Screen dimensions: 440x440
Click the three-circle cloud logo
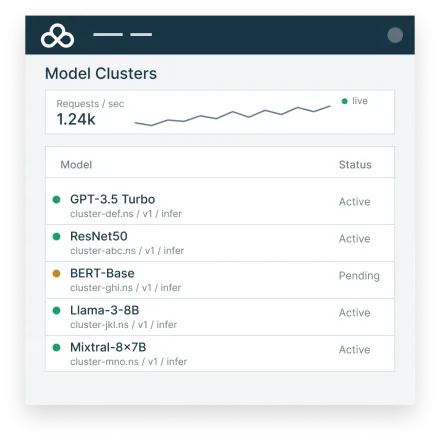[57, 36]
